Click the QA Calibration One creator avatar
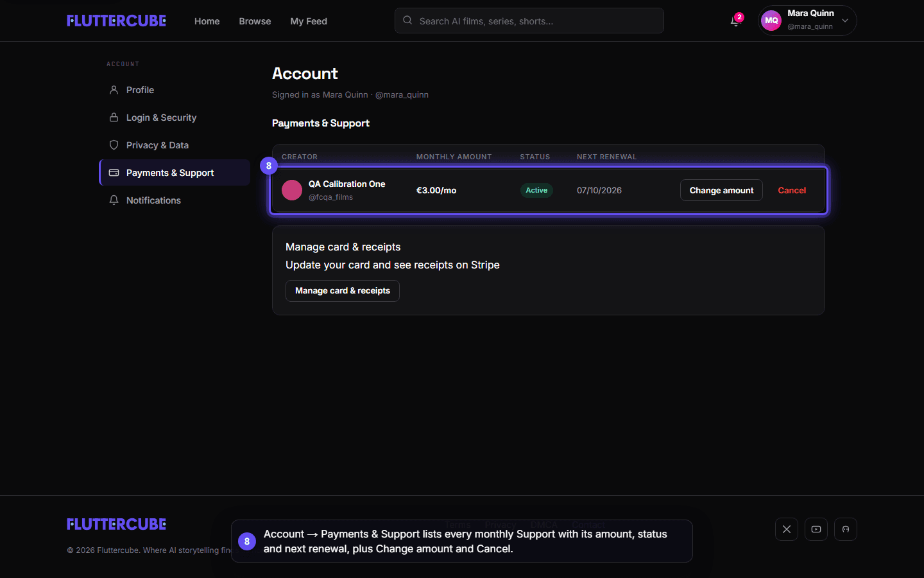This screenshot has height=578, width=924. click(x=292, y=190)
